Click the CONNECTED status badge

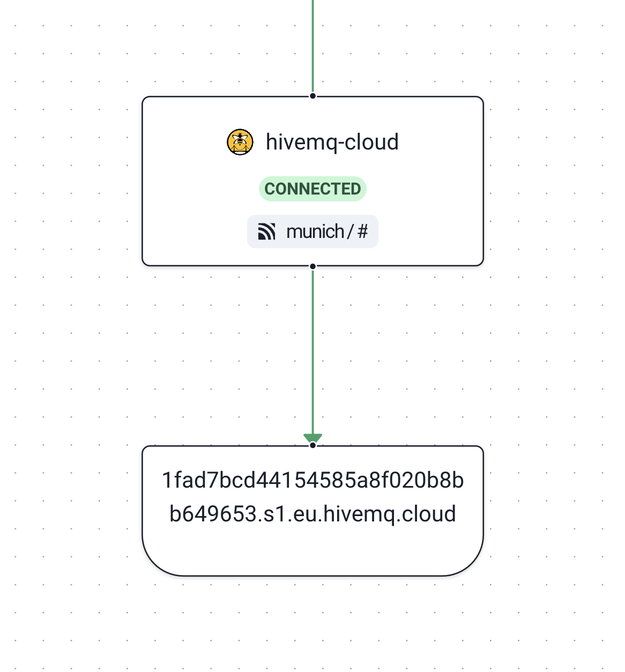click(x=312, y=189)
